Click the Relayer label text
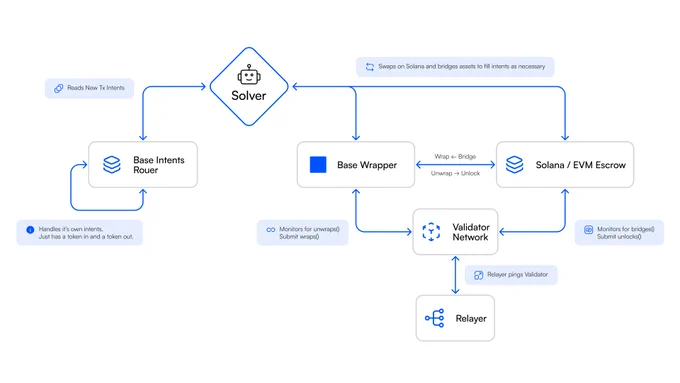 471,318
